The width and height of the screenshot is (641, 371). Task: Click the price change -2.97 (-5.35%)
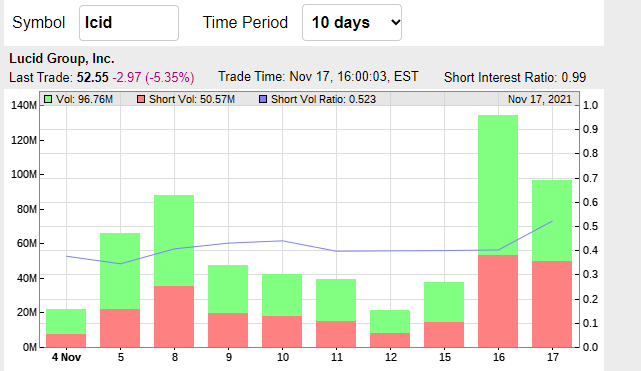tap(153, 77)
